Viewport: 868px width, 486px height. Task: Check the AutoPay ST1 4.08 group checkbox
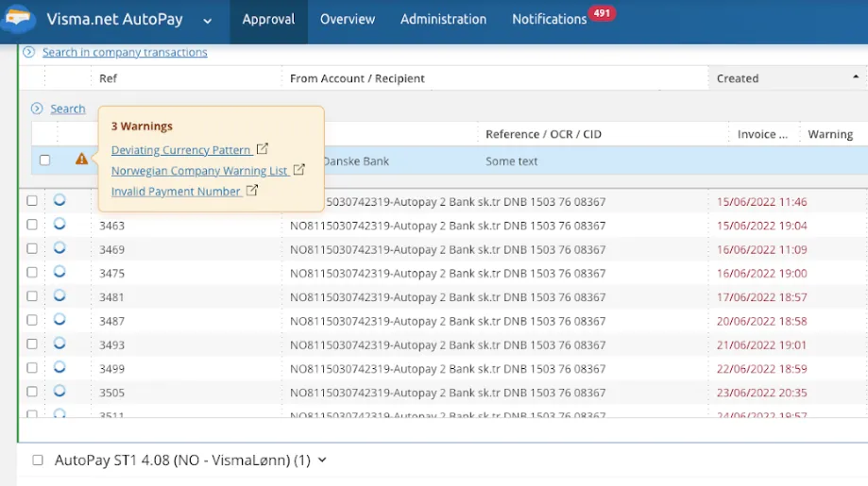coord(38,460)
